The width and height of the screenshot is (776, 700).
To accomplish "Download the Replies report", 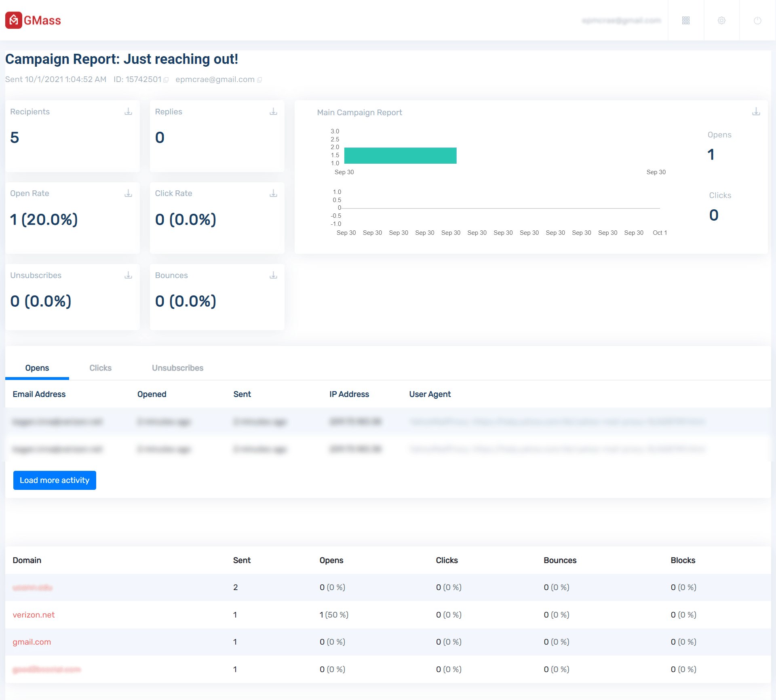I will pyautogui.click(x=273, y=112).
